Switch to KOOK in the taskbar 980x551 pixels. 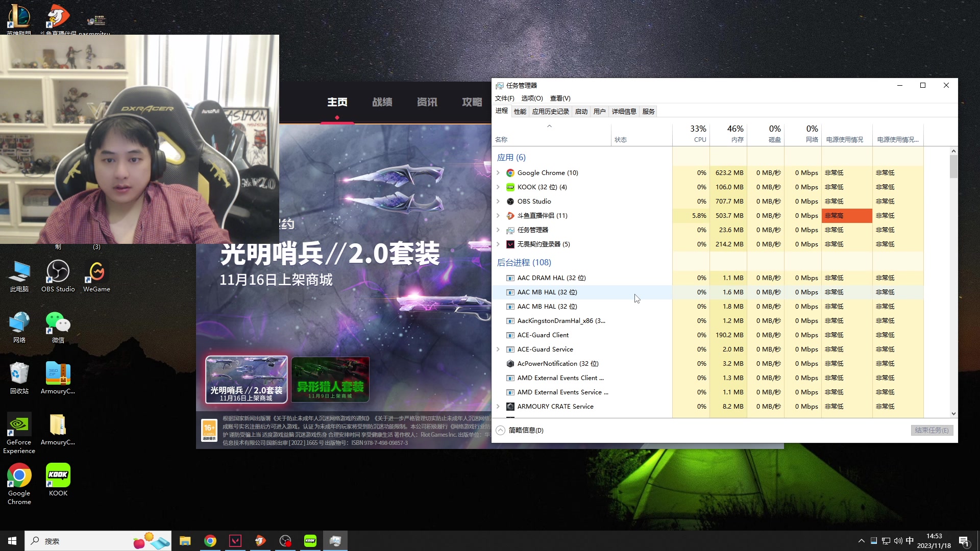pyautogui.click(x=310, y=541)
